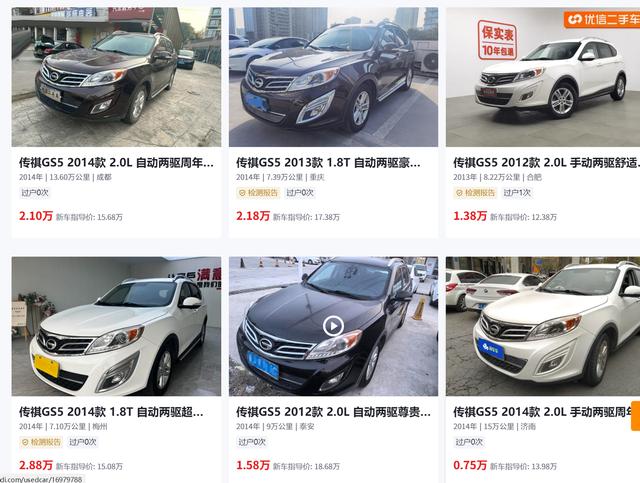Play the video on the black GS5 listing

click(x=333, y=326)
